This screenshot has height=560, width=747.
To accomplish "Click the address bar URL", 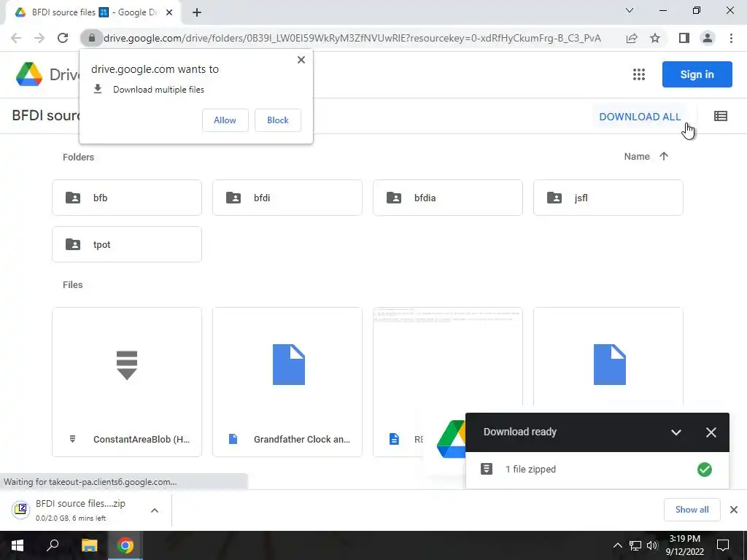I will point(352,38).
